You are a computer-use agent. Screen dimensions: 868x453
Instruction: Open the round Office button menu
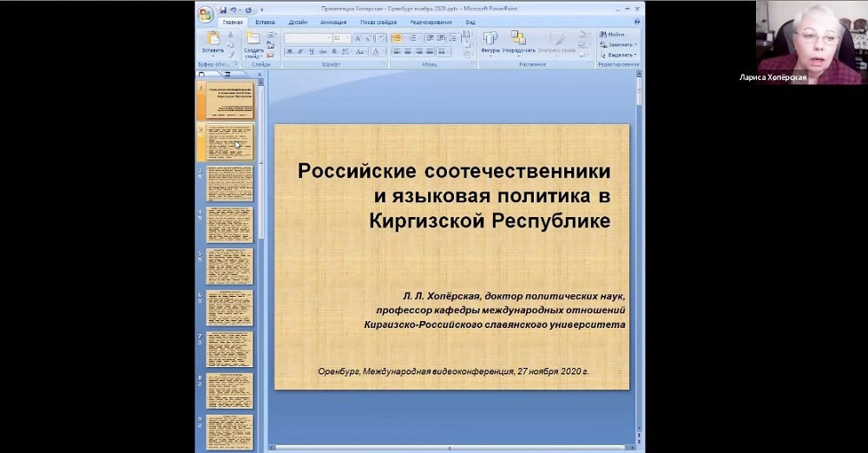click(205, 12)
